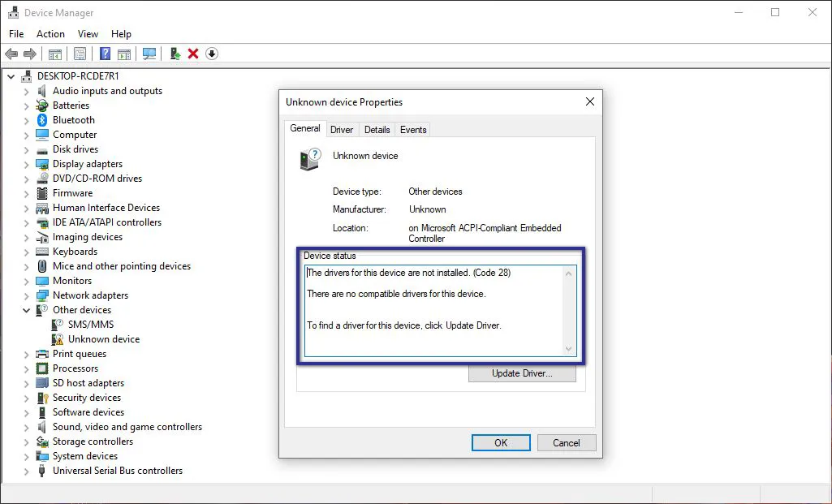Open the Action menu
Image resolution: width=832 pixels, height=504 pixels.
click(50, 34)
